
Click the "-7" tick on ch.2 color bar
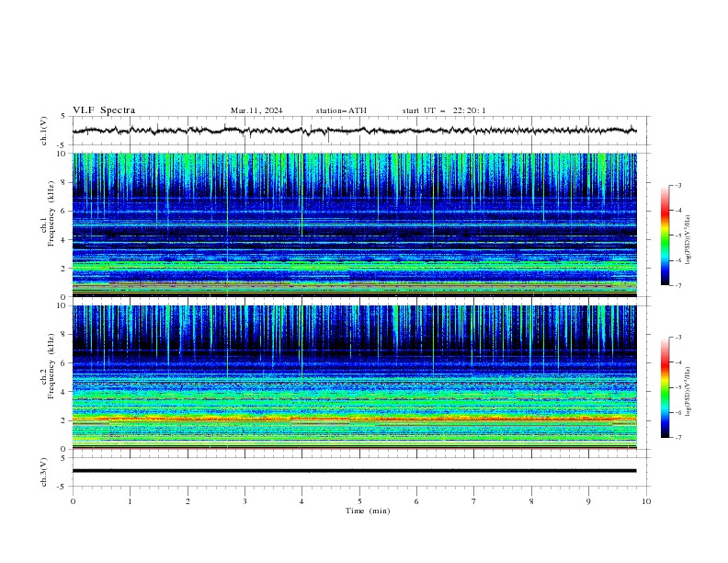pyautogui.click(x=677, y=437)
